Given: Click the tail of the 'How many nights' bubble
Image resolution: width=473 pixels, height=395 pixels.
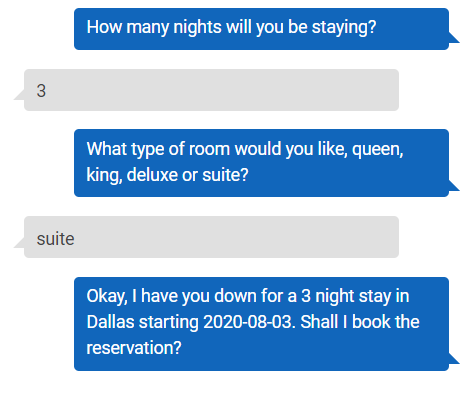Looking at the screenshot, I should tap(454, 38).
